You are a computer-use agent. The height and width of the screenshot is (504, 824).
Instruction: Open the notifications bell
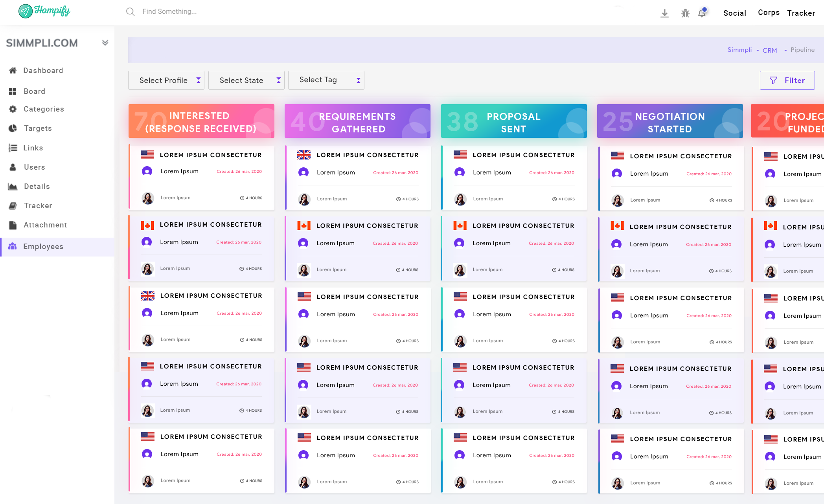click(702, 13)
